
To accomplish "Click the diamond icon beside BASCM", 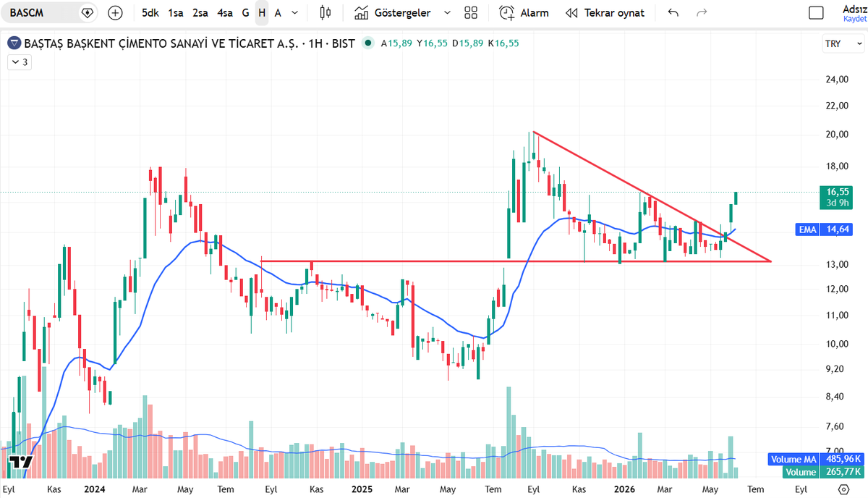I will tap(88, 13).
